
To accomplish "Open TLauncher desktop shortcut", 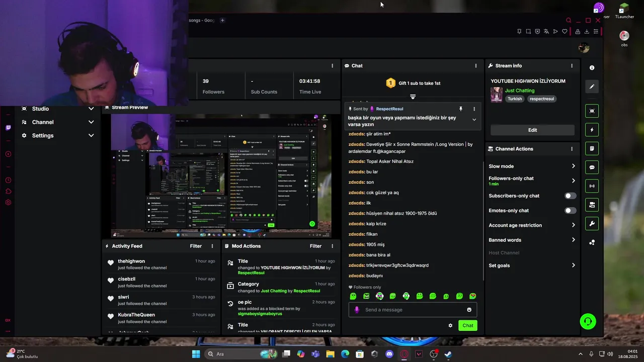I will click(x=624, y=11).
